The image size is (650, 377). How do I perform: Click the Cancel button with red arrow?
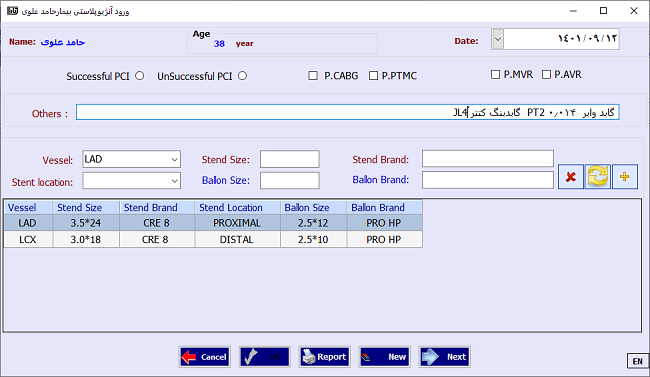[x=205, y=357]
